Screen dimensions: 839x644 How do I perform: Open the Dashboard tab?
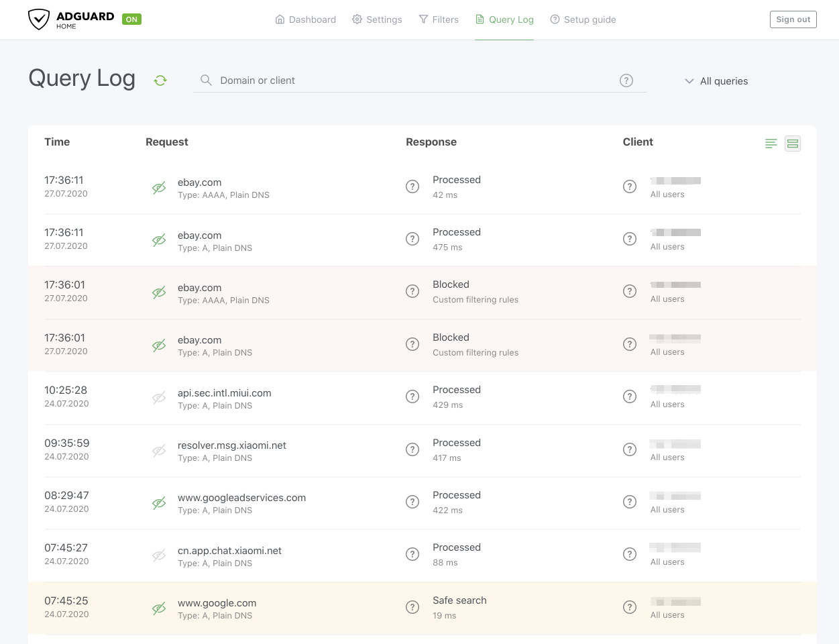tap(306, 19)
